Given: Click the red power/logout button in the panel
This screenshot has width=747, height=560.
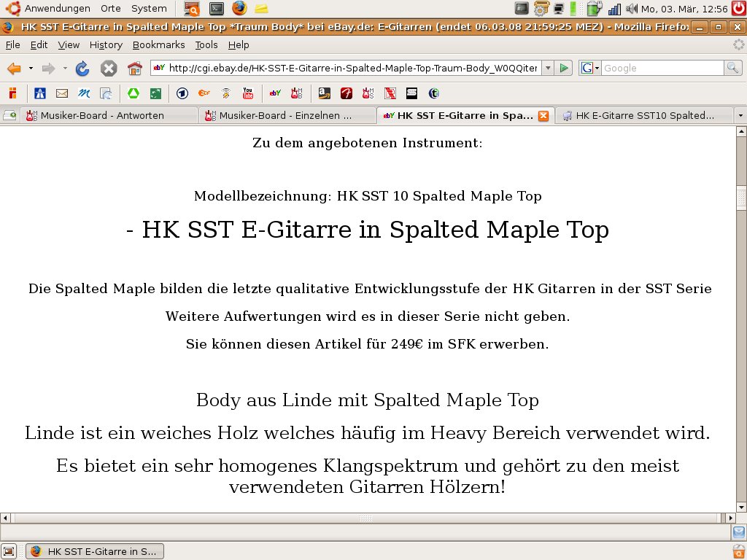Looking at the screenshot, I should (739, 8).
